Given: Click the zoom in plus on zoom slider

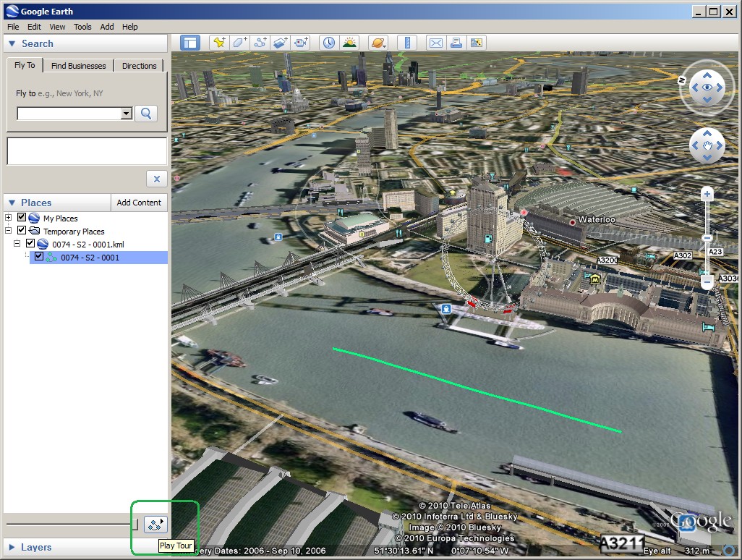Looking at the screenshot, I should pyautogui.click(x=707, y=194).
